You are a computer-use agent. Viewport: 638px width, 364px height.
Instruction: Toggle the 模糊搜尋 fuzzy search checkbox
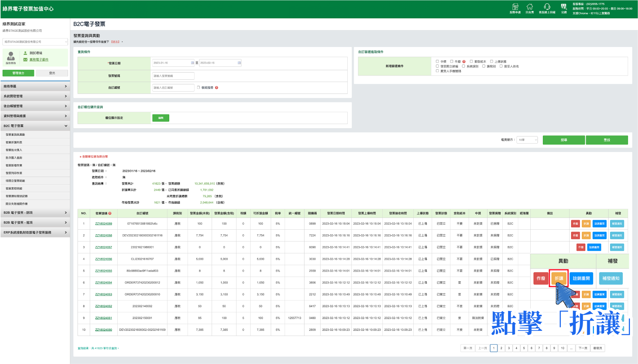coord(198,87)
